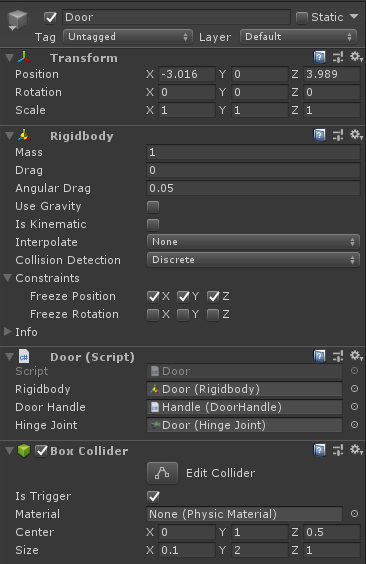Image resolution: width=366 pixels, height=564 pixels.
Task: Click the Edit Collider button
Action: (x=162, y=473)
